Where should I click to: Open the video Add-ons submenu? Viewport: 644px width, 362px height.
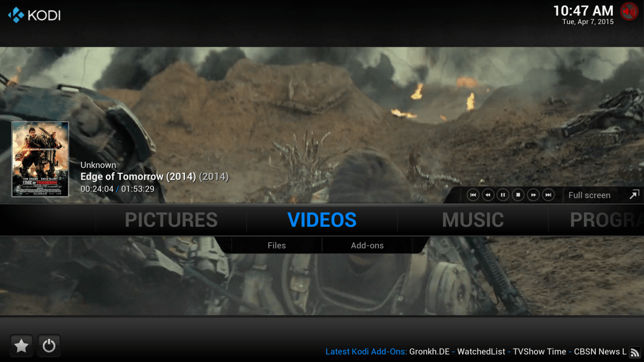pos(367,246)
